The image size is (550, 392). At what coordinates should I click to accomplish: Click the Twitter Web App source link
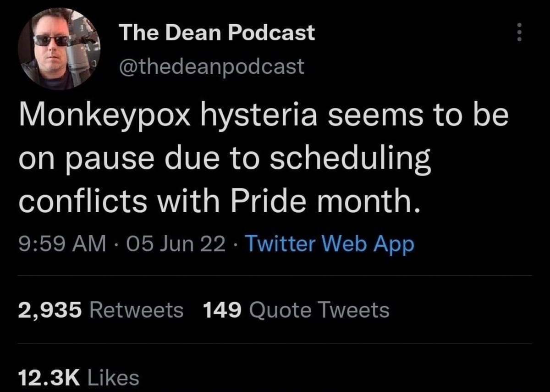(330, 244)
